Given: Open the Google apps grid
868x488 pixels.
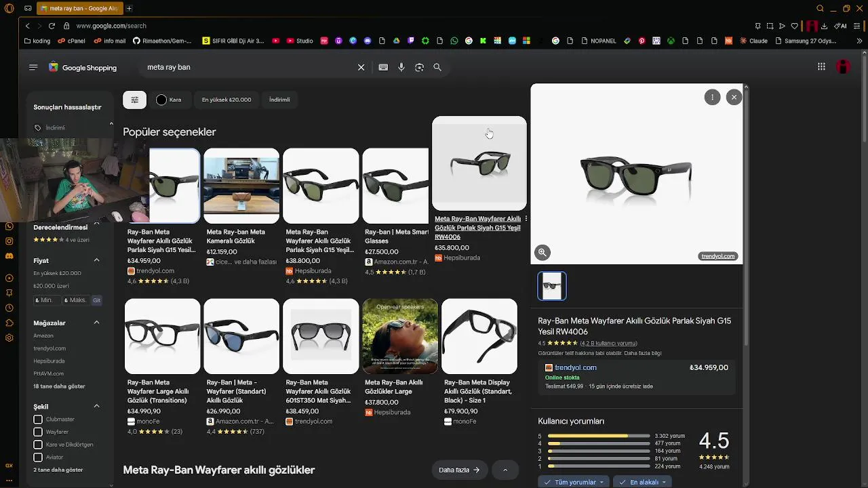Looking at the screenshot, I should coord(821,66).
